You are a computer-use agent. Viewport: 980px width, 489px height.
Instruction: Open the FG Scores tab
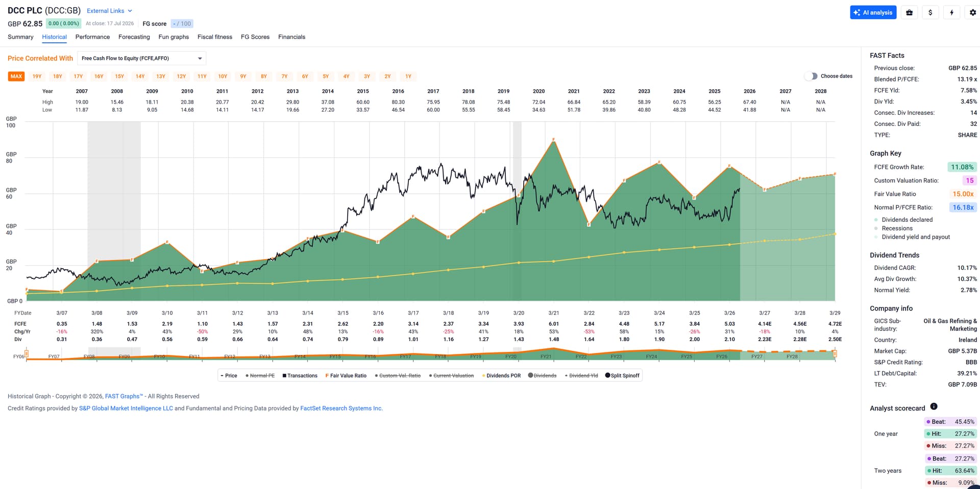pos(255,37)
